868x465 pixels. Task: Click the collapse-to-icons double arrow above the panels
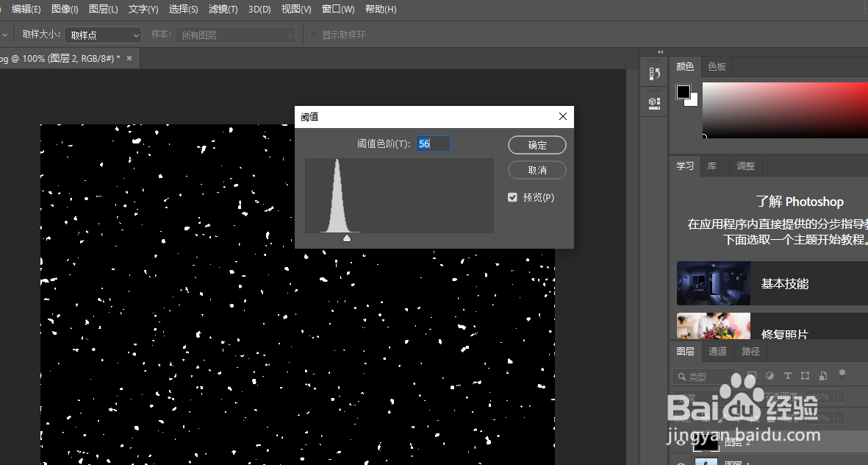(x=659, y=52)
